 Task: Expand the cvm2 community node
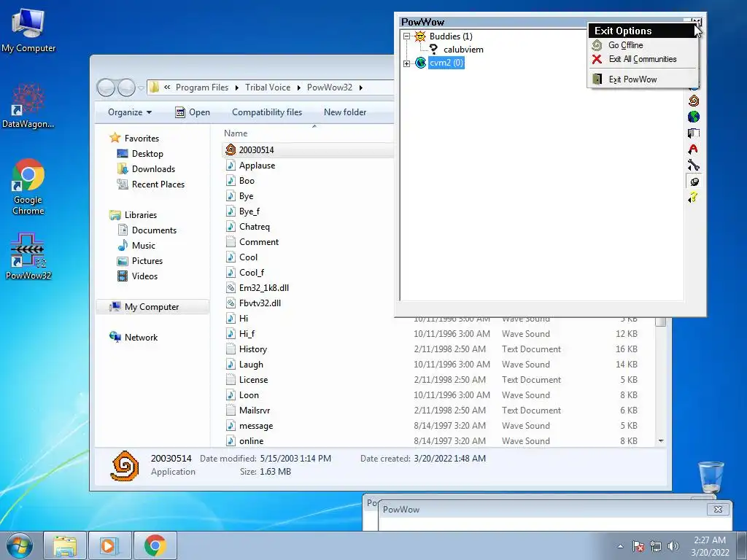click(x=406, y=63)
